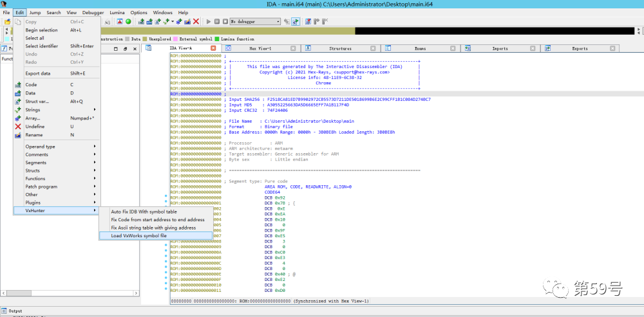Switch to the Hex View-1 tab

tap(260, 48)
